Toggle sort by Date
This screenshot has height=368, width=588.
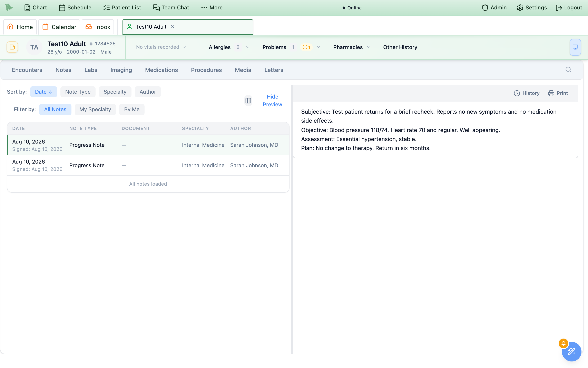(43, 92)
